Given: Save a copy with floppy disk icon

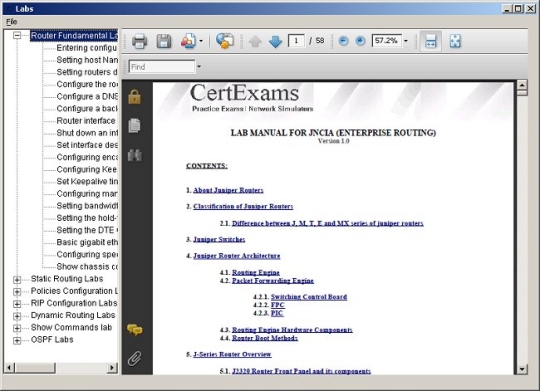Looking at the screenshot, I should (164, 41).
